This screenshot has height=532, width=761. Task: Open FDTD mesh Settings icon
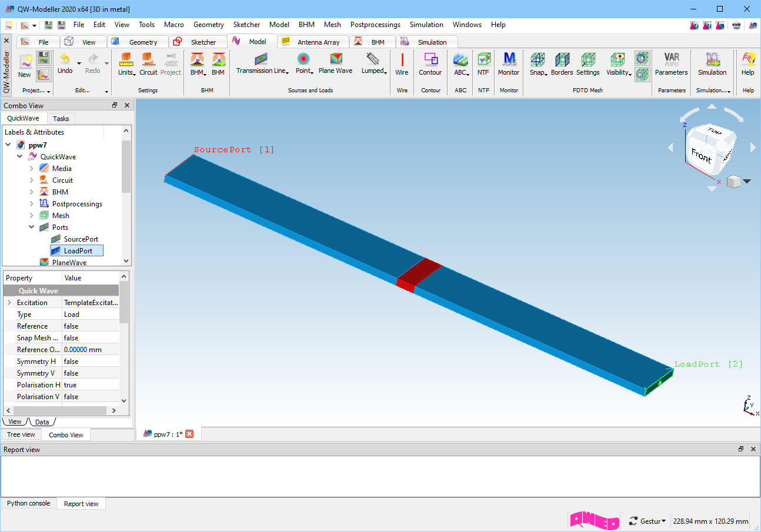(x=588, y=59)
